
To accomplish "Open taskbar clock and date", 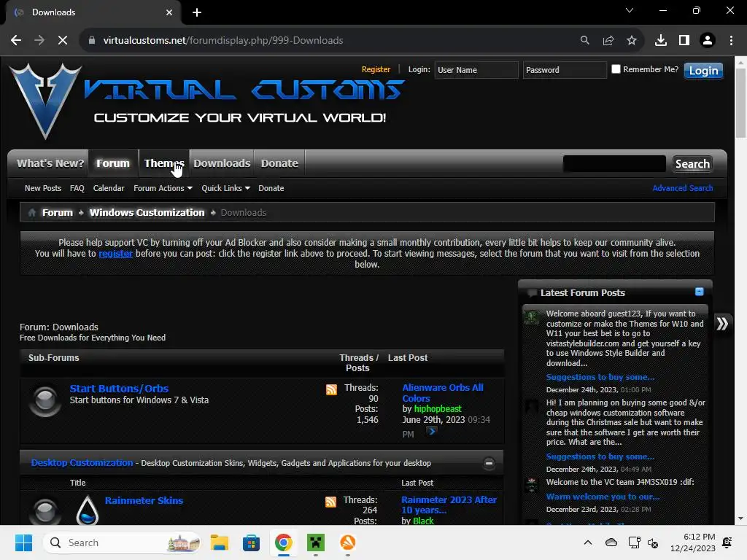I will (693, 542).
